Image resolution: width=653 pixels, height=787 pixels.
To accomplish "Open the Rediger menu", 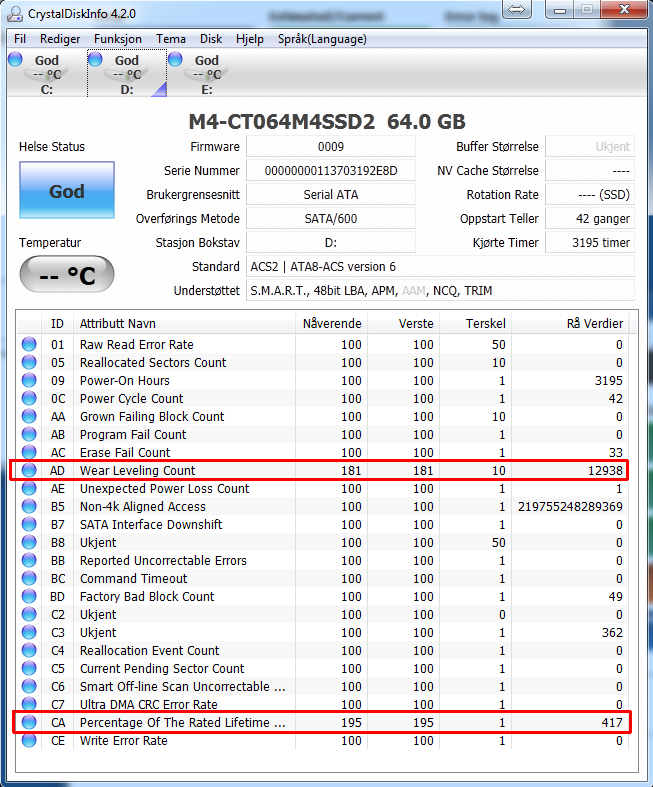I will pyautogui.click(x=60, y=39).
